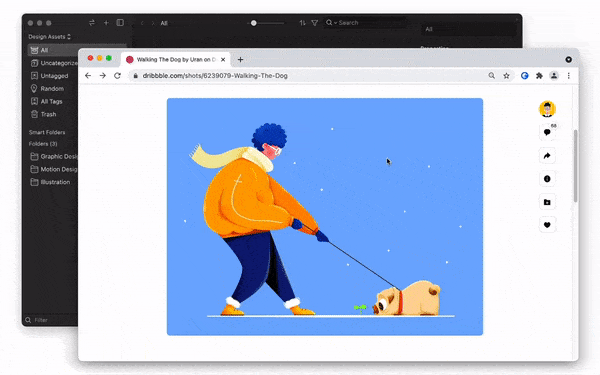Close the Walking The Dog tab
600x375 pixels.
click(223, 59)
